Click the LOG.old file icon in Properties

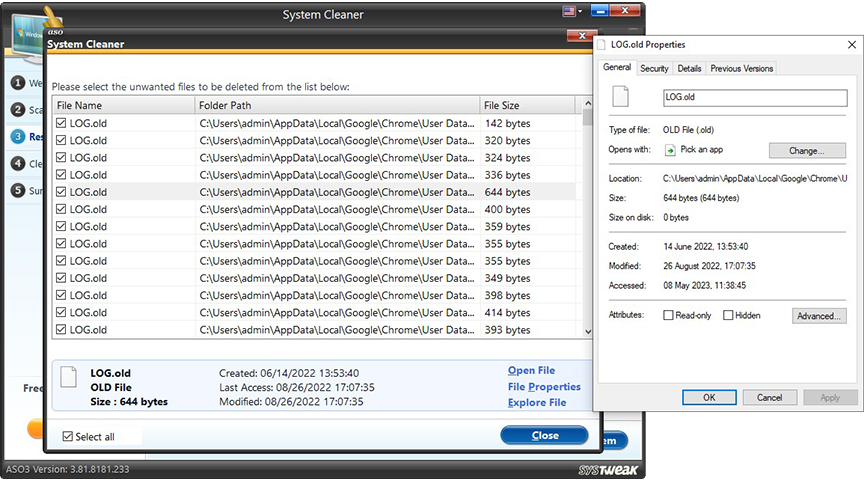coord(620,96)
